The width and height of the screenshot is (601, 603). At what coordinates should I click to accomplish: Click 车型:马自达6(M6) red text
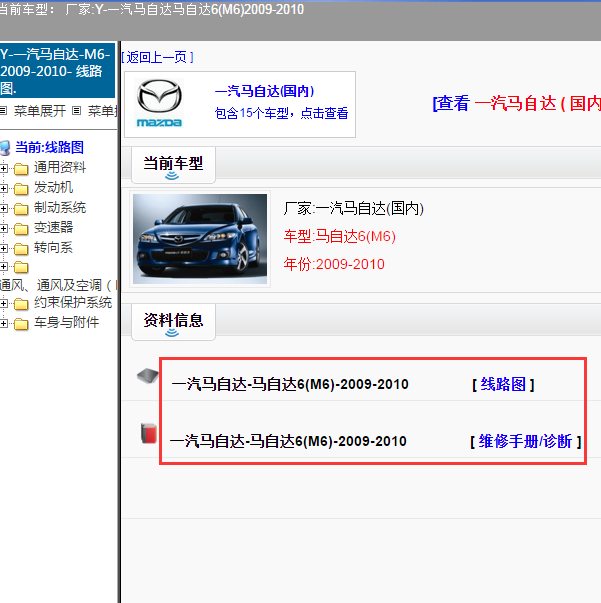coord(340,236)
